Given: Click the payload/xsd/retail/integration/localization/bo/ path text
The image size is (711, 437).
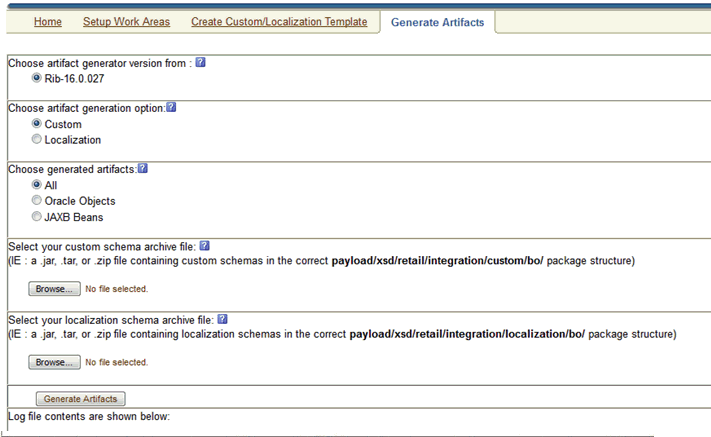Looking at the screenshot, I should [467, 334].
